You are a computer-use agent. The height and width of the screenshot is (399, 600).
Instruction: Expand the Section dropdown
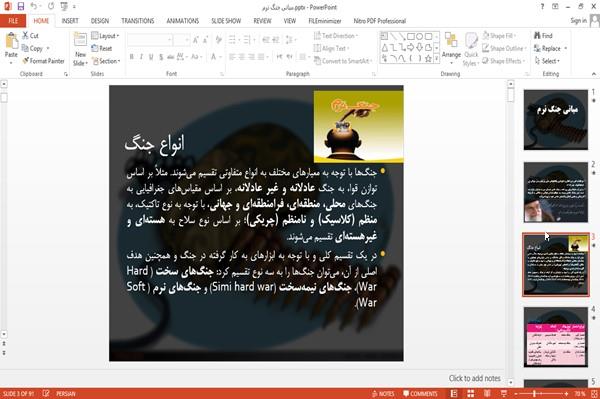coord(106,61)
